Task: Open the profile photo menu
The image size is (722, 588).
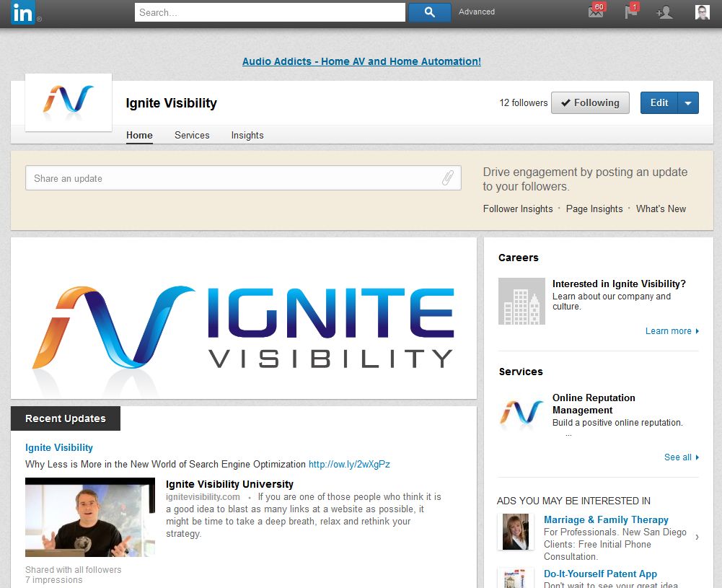Action: click(x=703, y=12)
